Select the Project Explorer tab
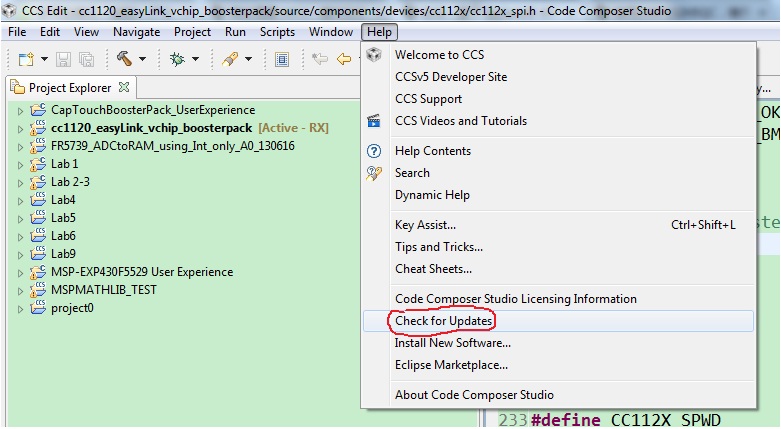Image resolution: width=781 pixels, height=429 pixels. [70, 88]
